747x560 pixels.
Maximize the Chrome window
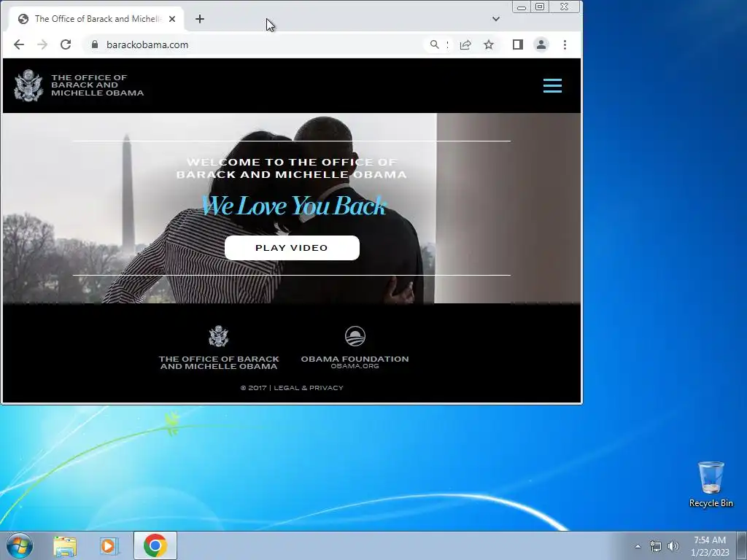pyautogui.click(x=540, y=7)
